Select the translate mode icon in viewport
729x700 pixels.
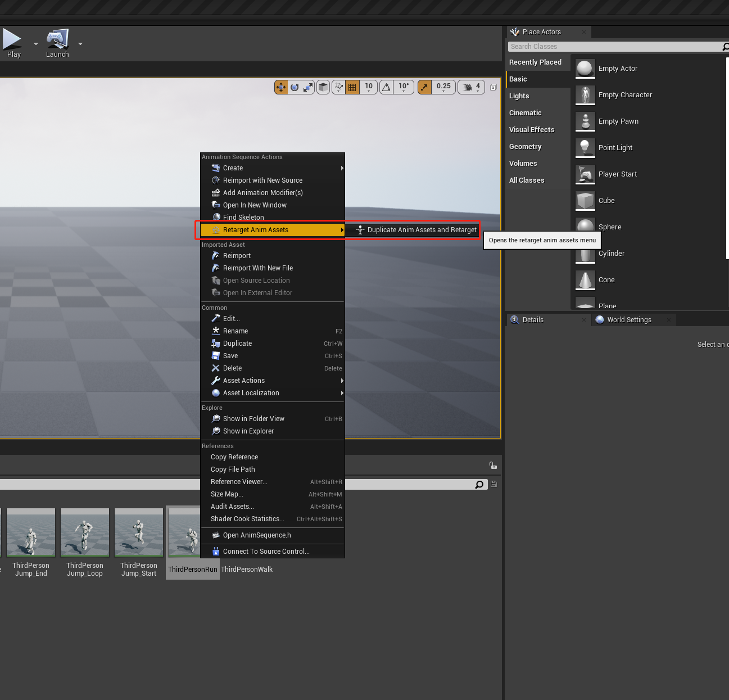pos(281,87)
